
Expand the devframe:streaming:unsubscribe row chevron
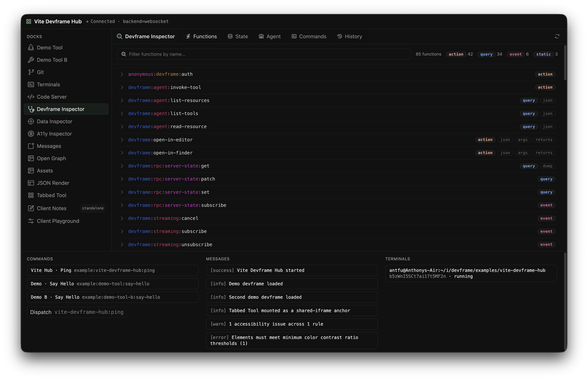(122, 244)
